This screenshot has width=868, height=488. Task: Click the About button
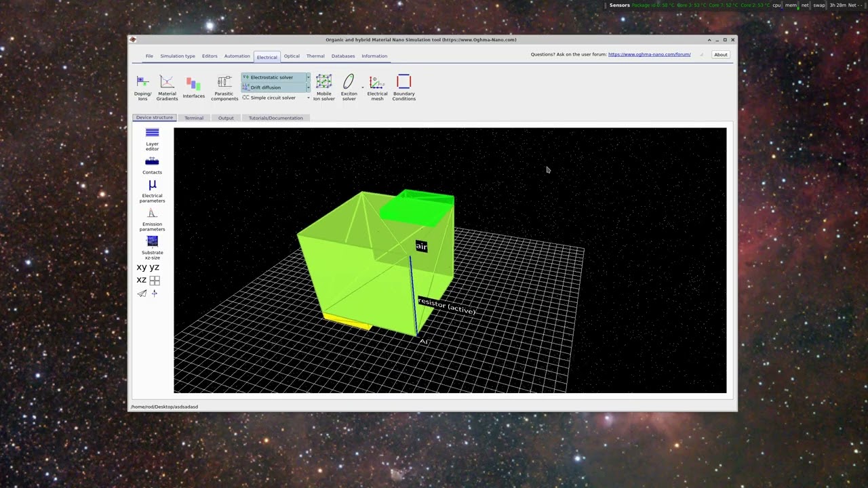[721, 54]
